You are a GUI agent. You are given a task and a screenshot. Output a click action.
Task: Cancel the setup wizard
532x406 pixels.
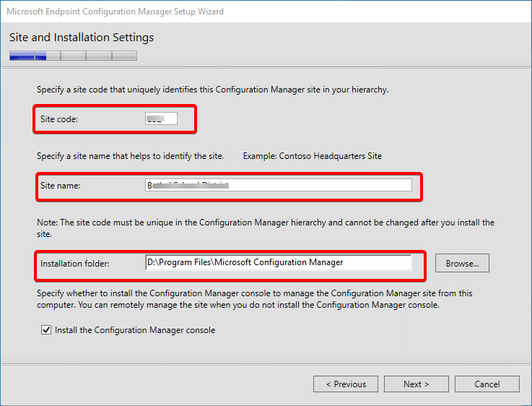pos(487,384)
